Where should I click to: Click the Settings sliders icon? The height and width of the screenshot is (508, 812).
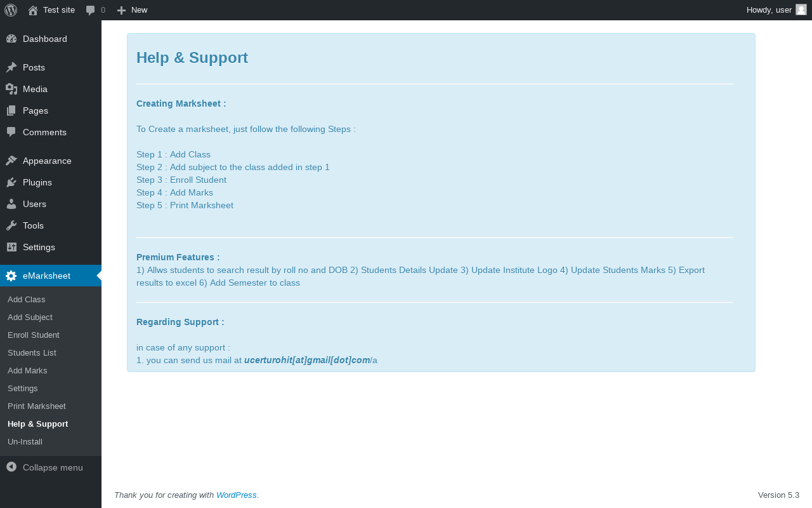click(x=11, y=247)
